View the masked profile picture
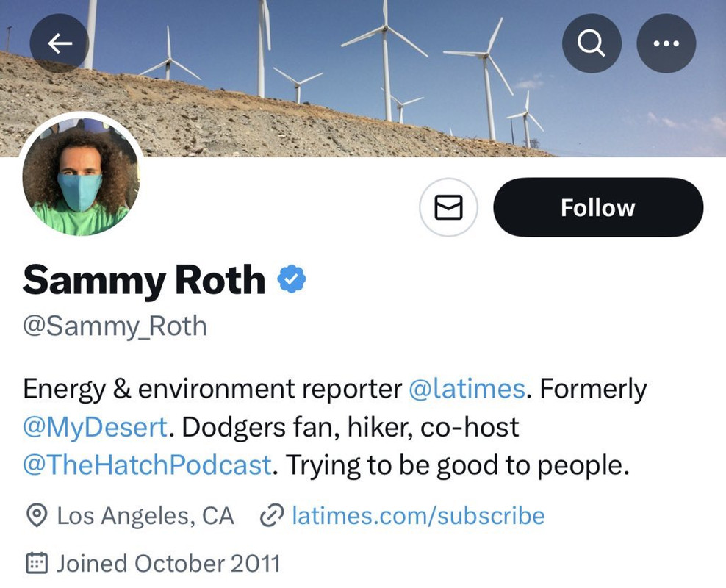726x588 pixels. tap(80, 176)
